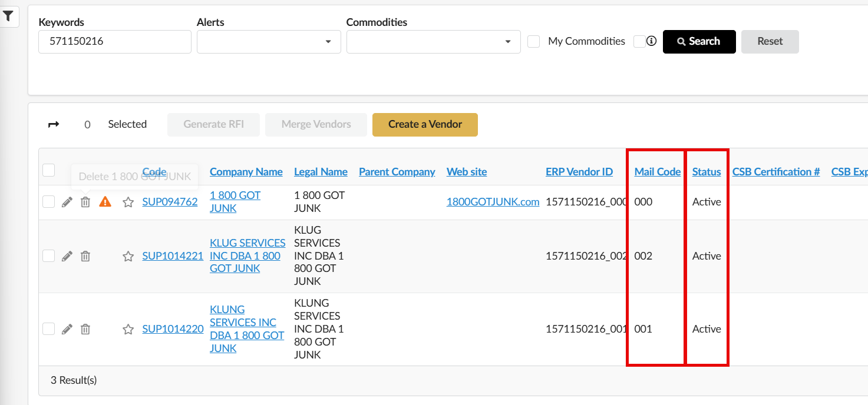The height and width of the screenshot is (405, 868).
Task: Sort by Web site column
Action: tap(467, 172)
